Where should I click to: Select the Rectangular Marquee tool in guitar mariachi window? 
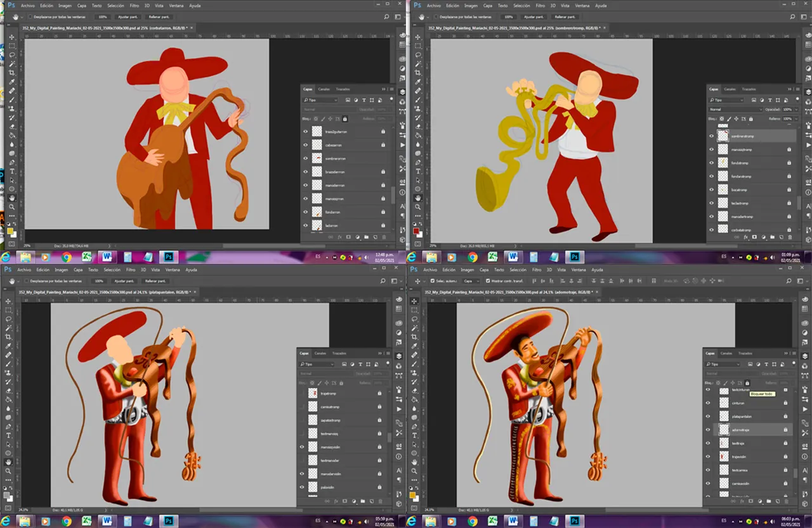point(11,46)
